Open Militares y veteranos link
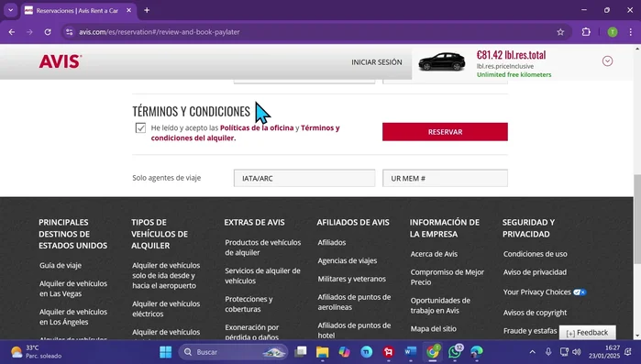This screenshot has width=641, height=364. click(x=351, y=279)
